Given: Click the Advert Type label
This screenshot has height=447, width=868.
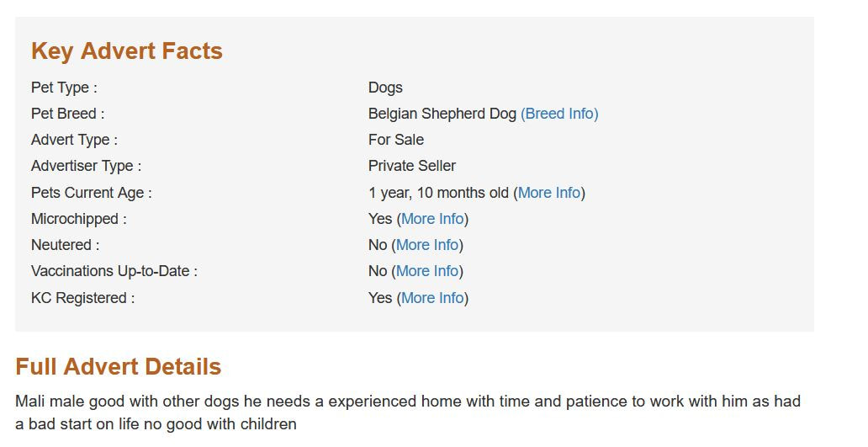Looking at the screenshot, I should (74, 140).
